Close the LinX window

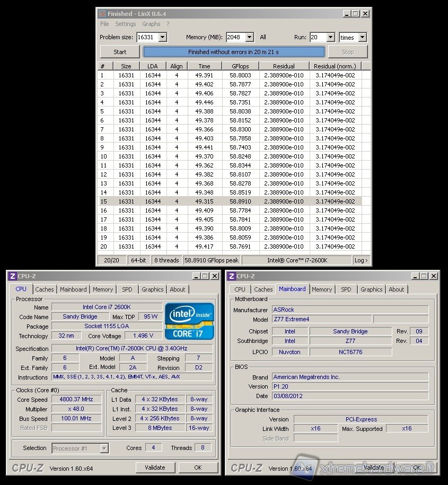click(x=365, y=14)
